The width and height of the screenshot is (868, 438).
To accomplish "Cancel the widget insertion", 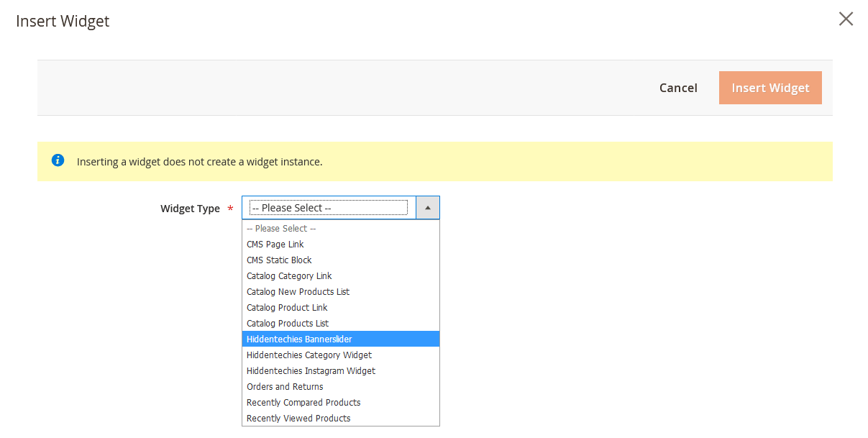I will (x=677, y=87).
